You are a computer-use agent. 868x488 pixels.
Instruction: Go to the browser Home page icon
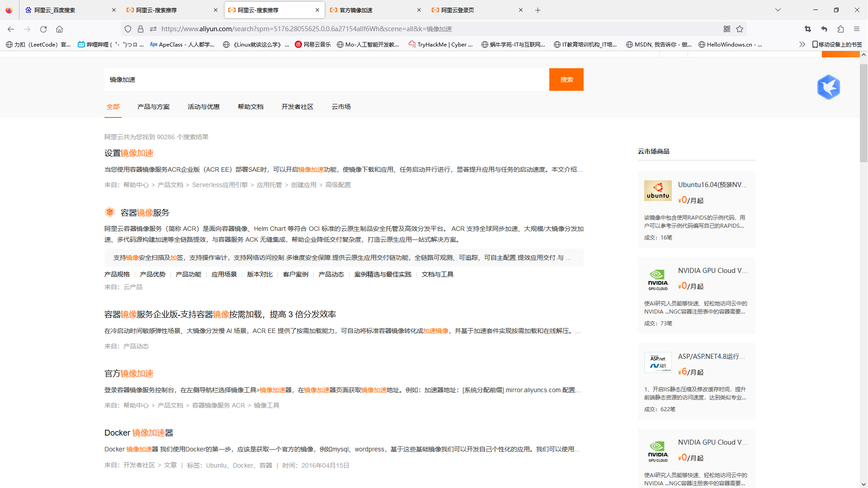pos(59,29)
